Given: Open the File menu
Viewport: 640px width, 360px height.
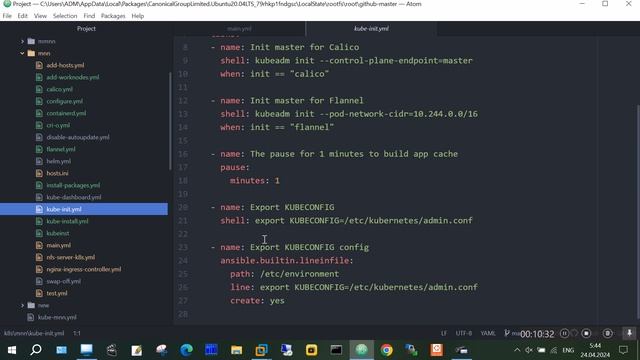Looking at the screenshot, I should point(7,16).
